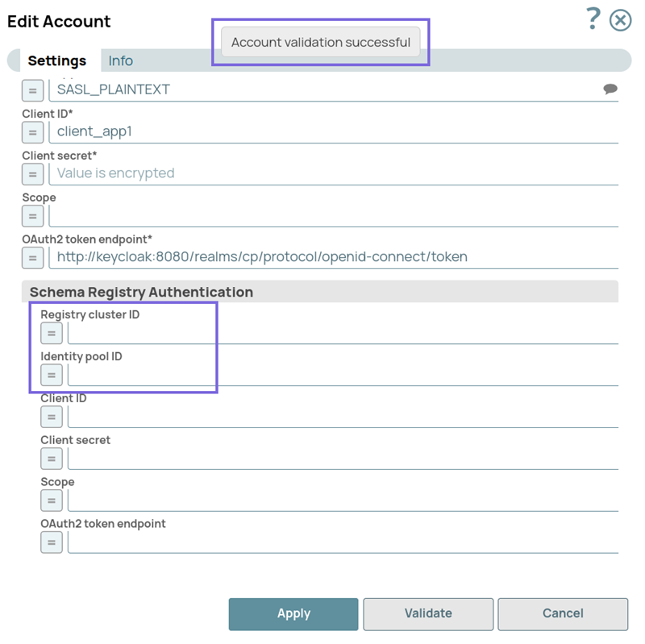Apply the account changes
Screen dimensions: 645x644
[x=293, y=614]
